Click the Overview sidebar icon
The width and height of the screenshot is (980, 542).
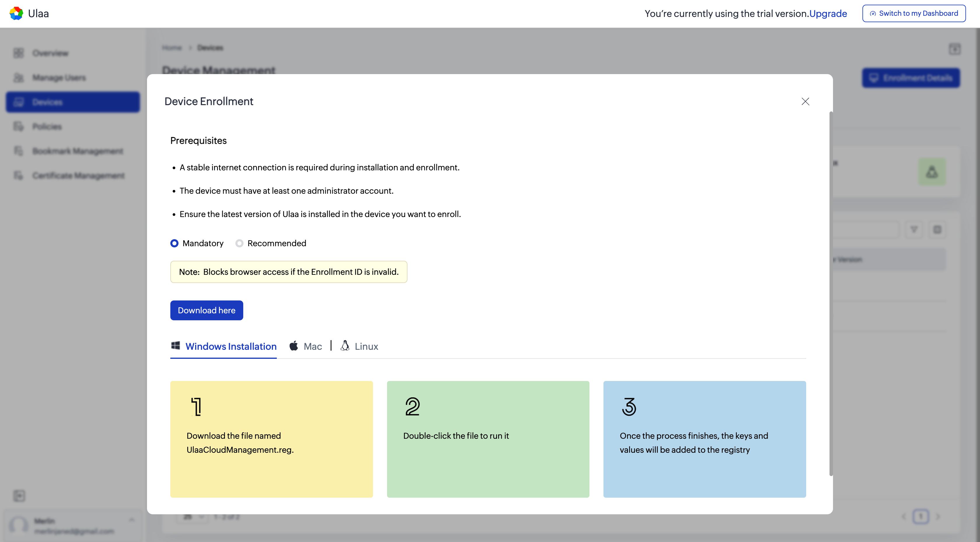tap(19, 53)
